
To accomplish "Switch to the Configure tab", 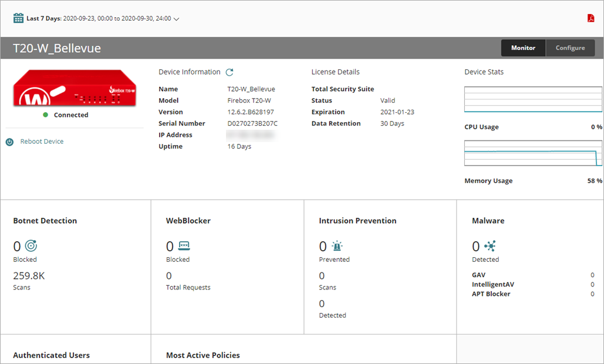I will pos(570,48).
